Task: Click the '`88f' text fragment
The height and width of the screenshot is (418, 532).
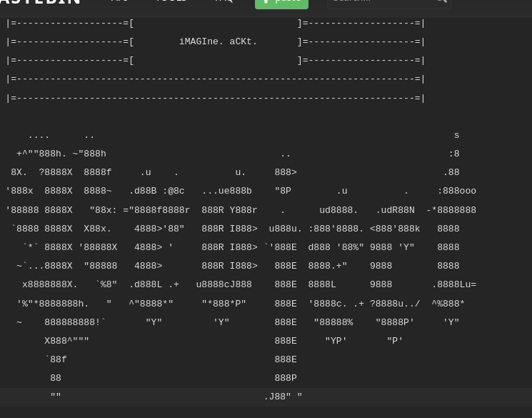Action: (x=56, y=359)
